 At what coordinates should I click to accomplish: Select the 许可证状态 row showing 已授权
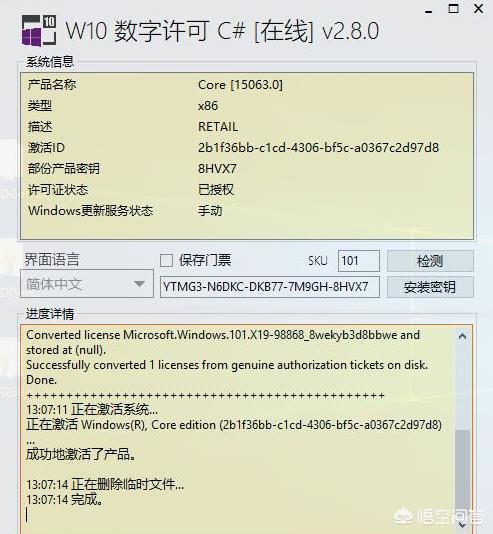(247, 190)
